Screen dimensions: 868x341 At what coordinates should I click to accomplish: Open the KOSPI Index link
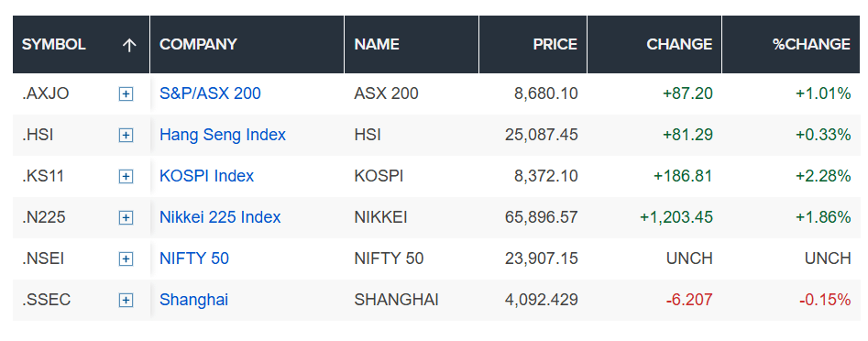click(x=206, y=176)
